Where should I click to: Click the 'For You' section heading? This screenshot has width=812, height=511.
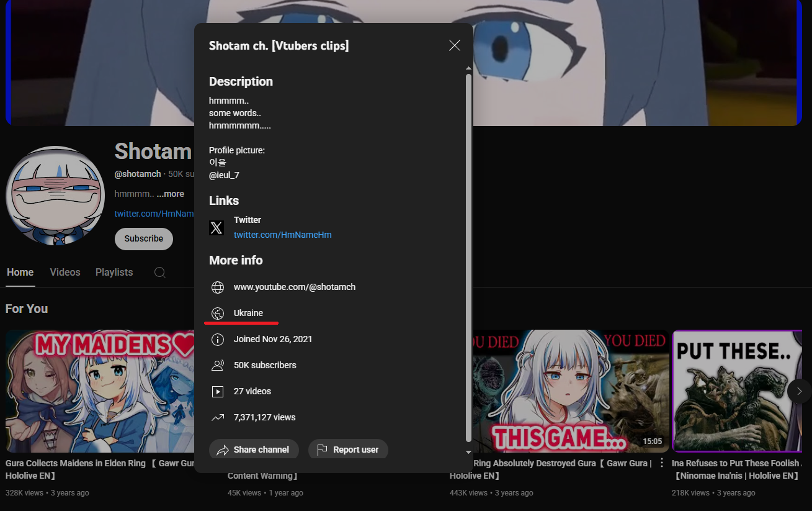pos(27,309)
